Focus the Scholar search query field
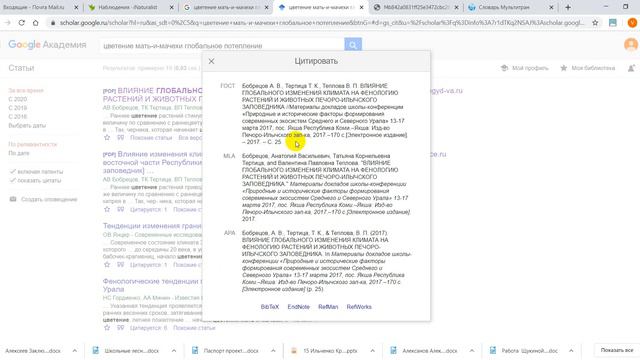 pyautogui.click(x=222, y=45)
